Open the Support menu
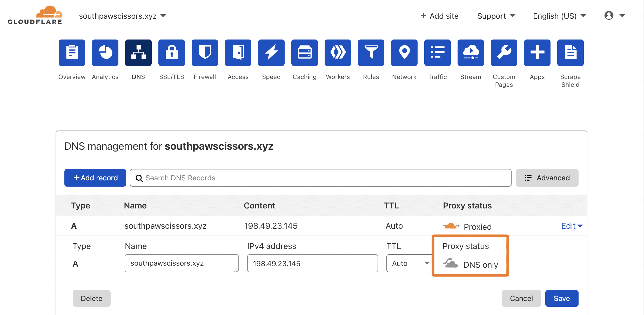Screen dimensions: 644x315 click(x=496, y=16)
